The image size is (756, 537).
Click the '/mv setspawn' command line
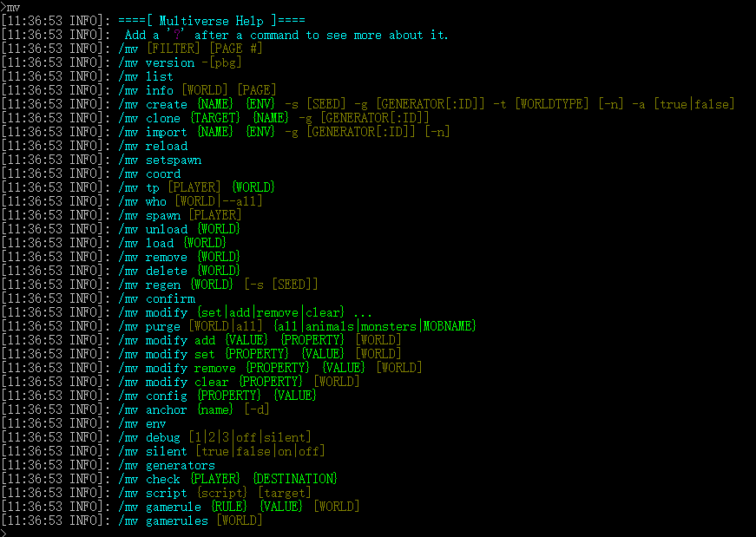pos(160,160)
